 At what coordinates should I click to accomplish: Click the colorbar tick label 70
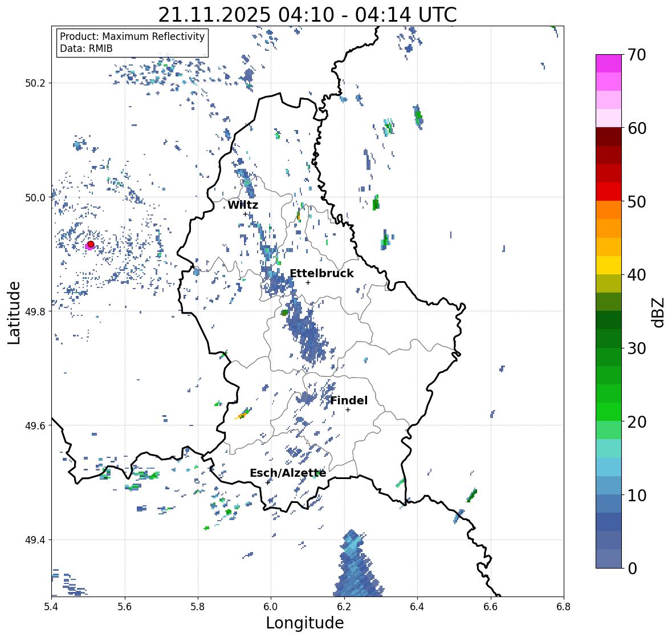(637, 55)
